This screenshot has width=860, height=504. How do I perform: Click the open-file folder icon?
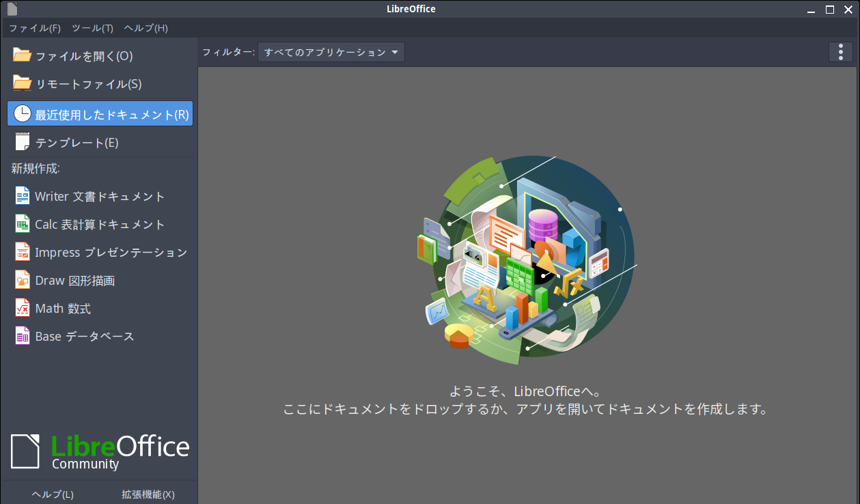tap(22, 55)
